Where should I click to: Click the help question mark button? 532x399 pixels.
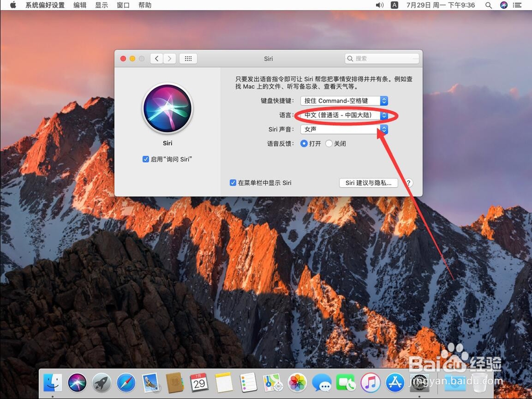[409, 183]
